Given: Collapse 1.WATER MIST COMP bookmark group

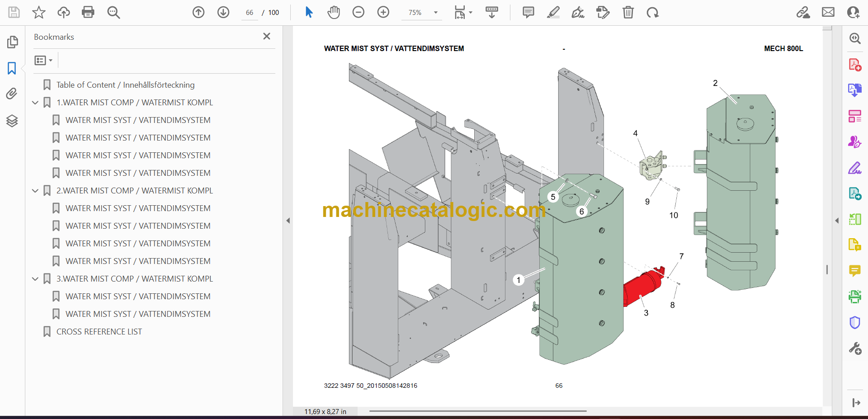Looking at the screenshot, I should pos(35,103).
